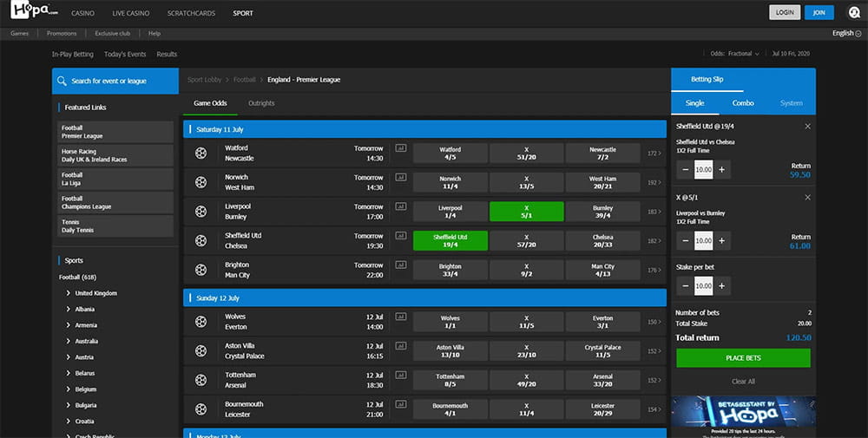Click football icon for Wolves vs Everton
Viewport: 868px width, 438px height.
click(201, 321)
